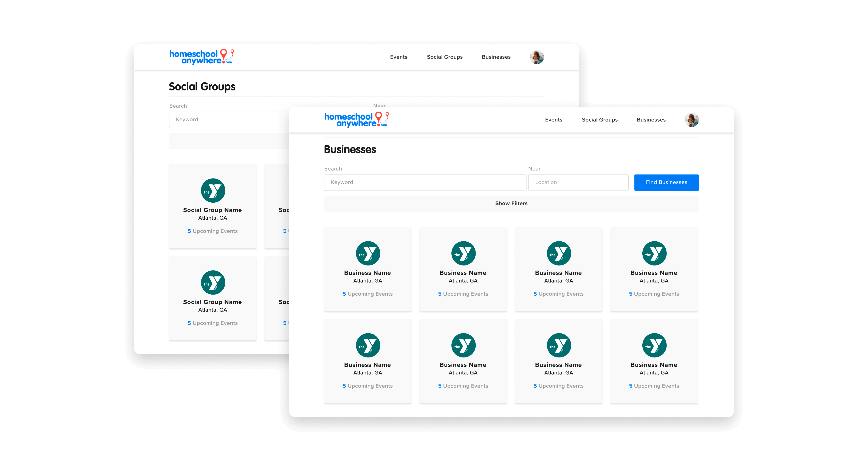868x461 pixels.
Task: Click YMCA logo of top-right Business Name card
Action: pyautogui.click(x=654, y=253)
